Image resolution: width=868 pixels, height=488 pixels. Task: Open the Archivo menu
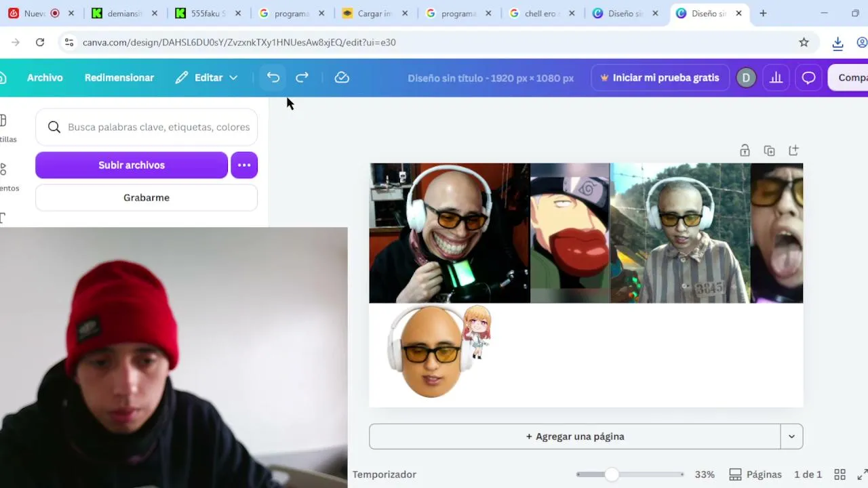click(x=45, y=78)
